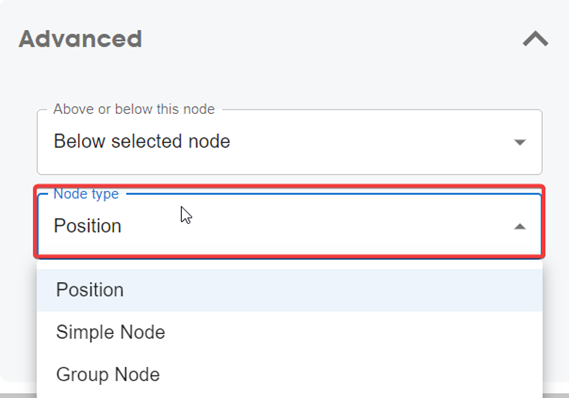Click the arrow icon beside Below selected node

(x=520, y=142)
